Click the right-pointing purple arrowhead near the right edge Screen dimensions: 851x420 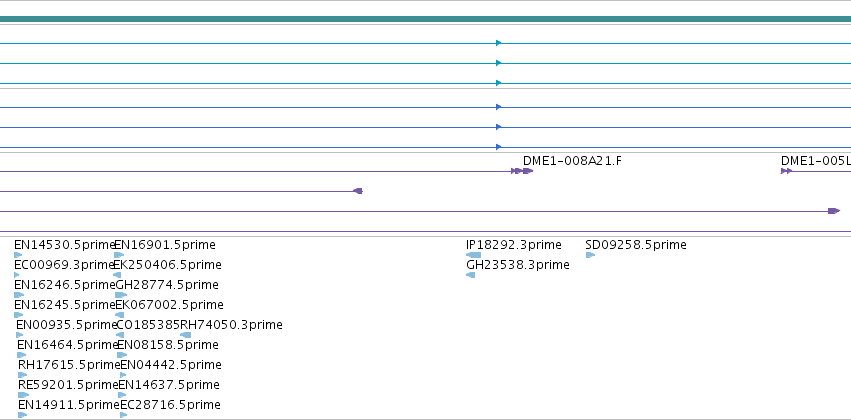(834, 211)
